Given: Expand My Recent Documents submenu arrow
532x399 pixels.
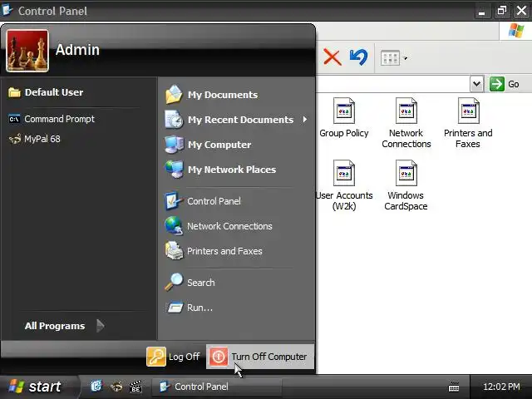Looking at the screenshot, I should 305,120.
